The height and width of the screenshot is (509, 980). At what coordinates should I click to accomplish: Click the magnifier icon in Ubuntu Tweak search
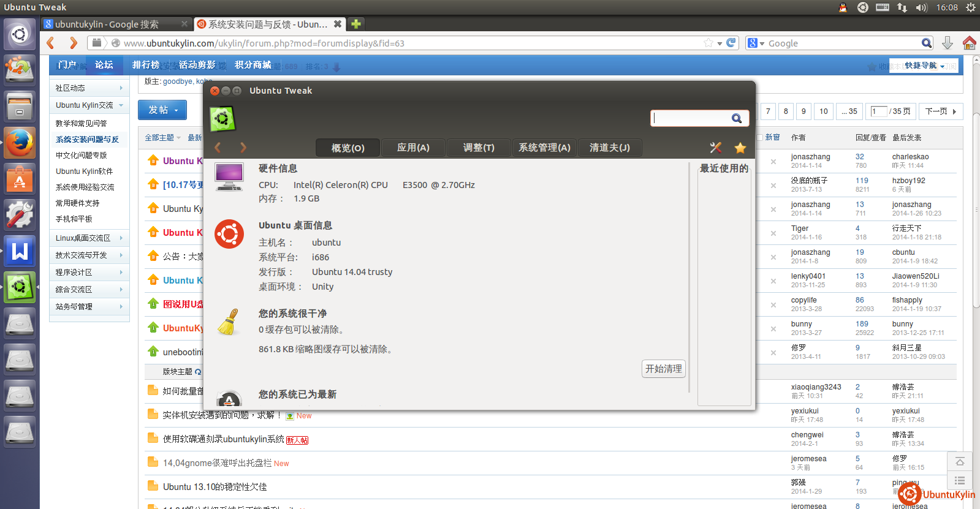(x=737, y=118)
